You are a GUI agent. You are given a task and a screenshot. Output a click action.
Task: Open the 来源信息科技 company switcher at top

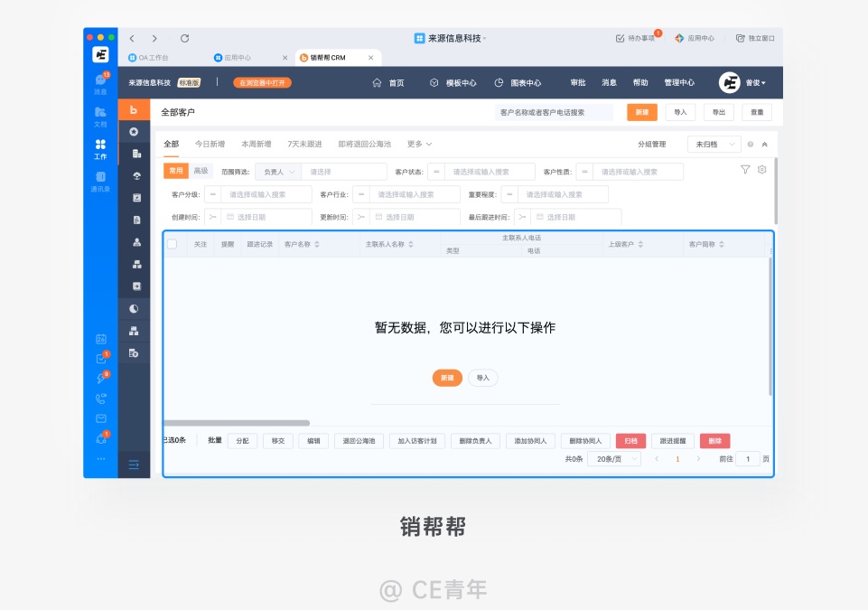coord(450,38)
